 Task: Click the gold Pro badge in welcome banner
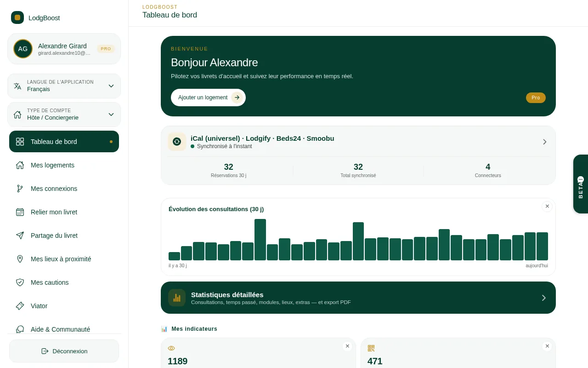[536, 98]
